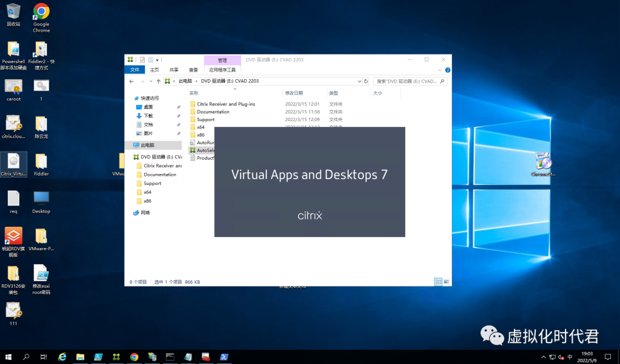Select the Citrix_Virtu... ISO desktop icon
Viewport: 620px width, 364px height.
[13, 164]
